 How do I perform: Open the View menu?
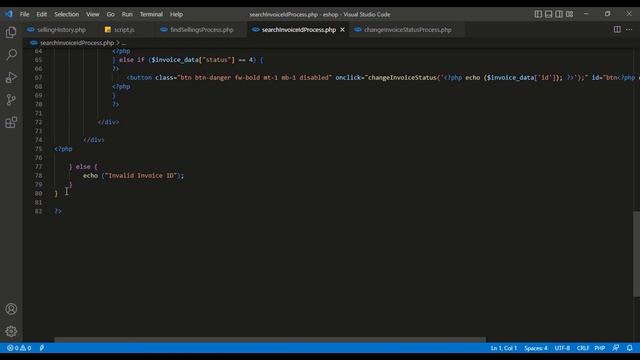(93, 14)
